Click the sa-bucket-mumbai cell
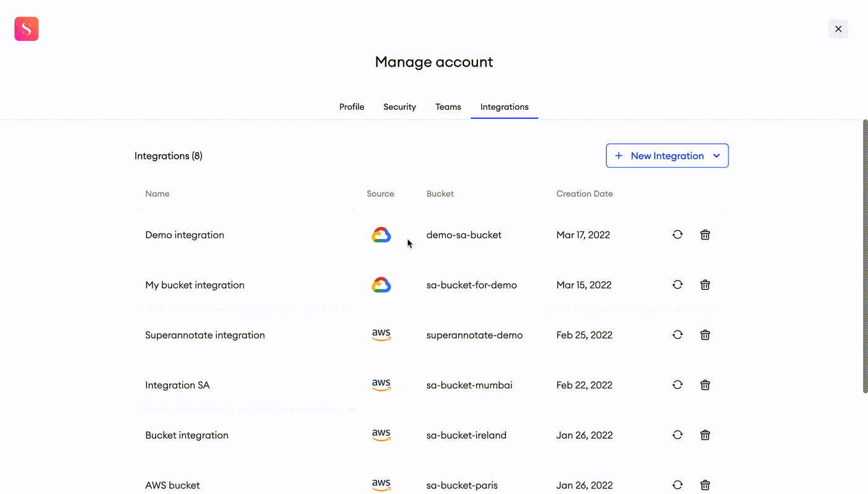 (469, 385)
